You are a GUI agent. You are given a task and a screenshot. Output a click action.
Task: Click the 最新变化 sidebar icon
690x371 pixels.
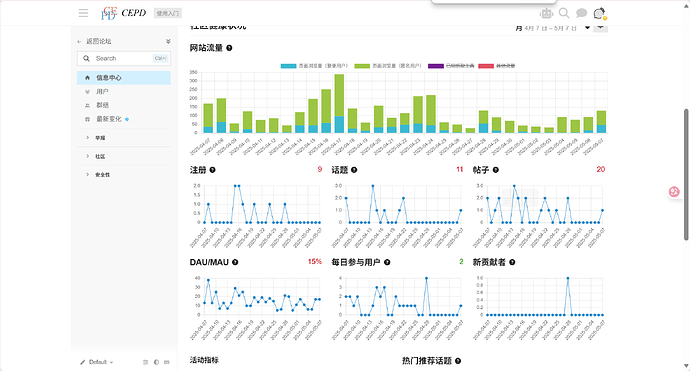(87, 119)
